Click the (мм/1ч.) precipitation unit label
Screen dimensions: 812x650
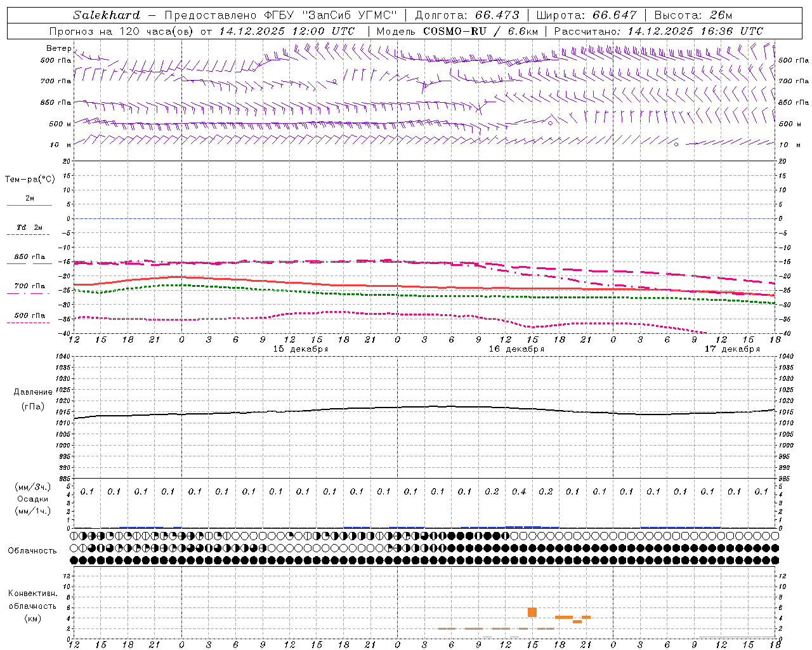(x=33, y=511)
